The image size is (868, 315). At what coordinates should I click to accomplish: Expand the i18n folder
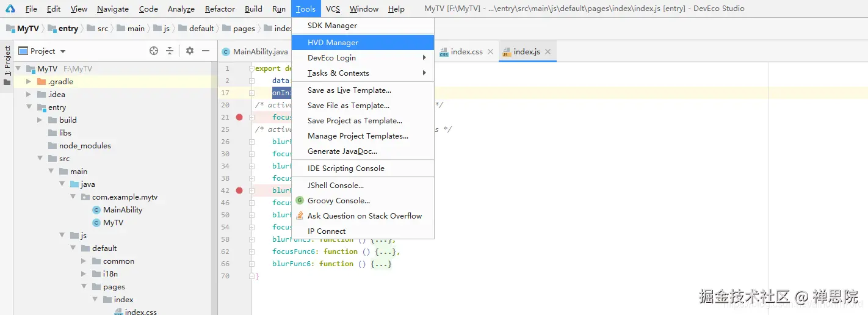pos(84,274)
